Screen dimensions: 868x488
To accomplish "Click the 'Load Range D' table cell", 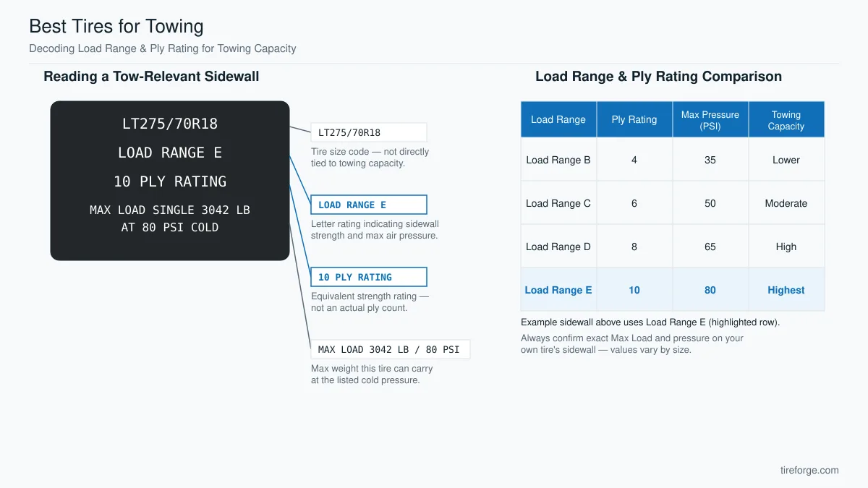I will [x=558, y=247].
